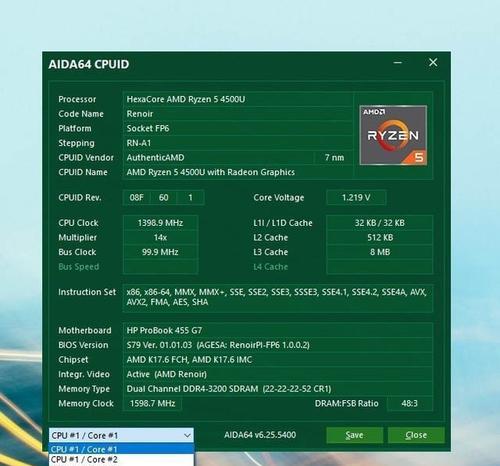This screenshot has height=466, width=500.
Task: Click the Core Voltage 1.219 V value
Action: 356,198
